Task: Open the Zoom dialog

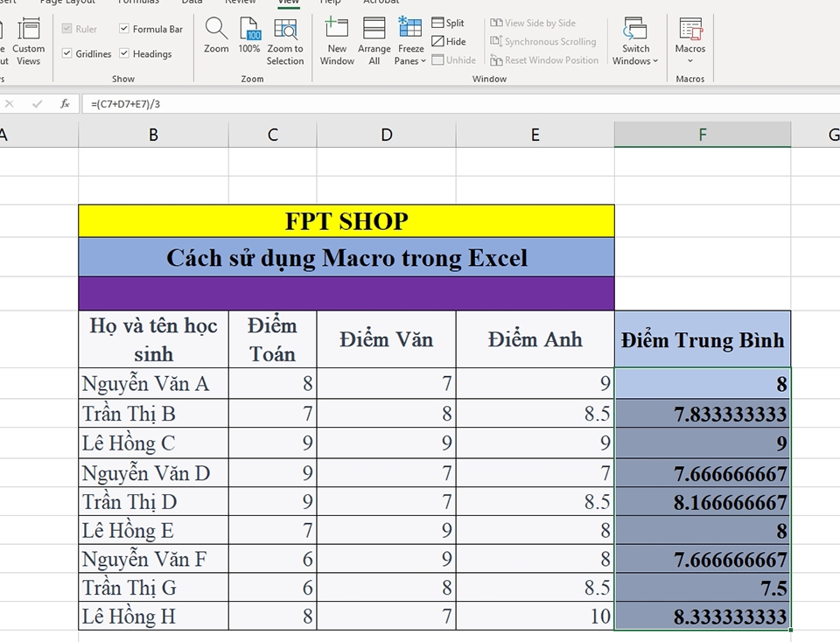Action: point(216,35)
